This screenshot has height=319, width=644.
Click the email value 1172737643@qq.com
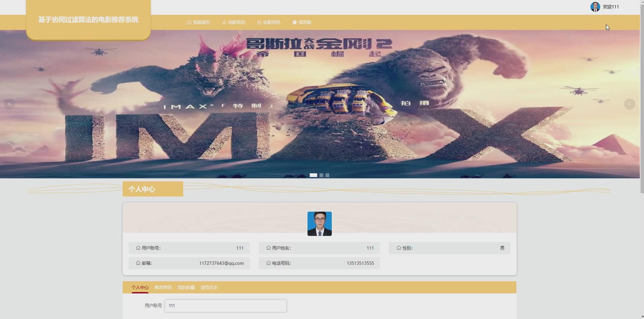point(221,263)
